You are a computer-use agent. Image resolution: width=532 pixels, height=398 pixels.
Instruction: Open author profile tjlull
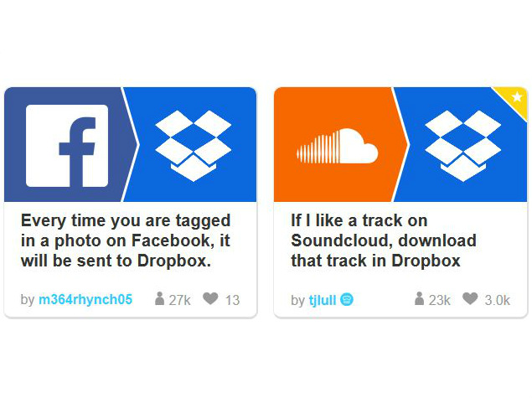322,300
